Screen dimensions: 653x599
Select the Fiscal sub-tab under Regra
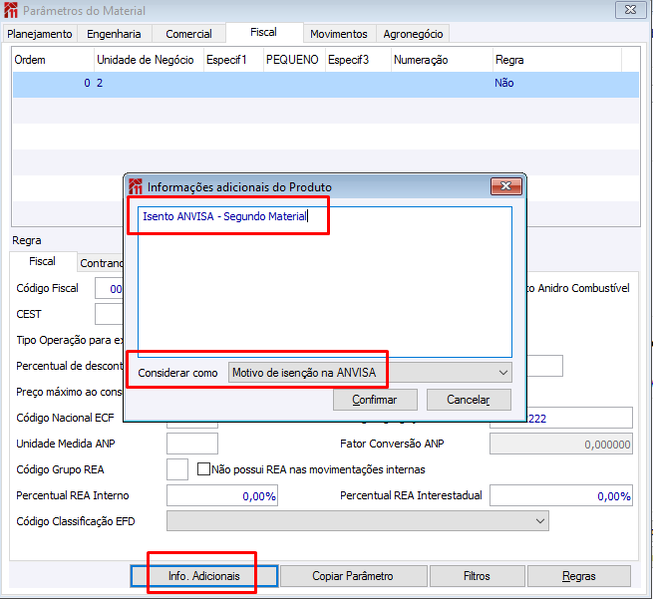pos(42,261)
